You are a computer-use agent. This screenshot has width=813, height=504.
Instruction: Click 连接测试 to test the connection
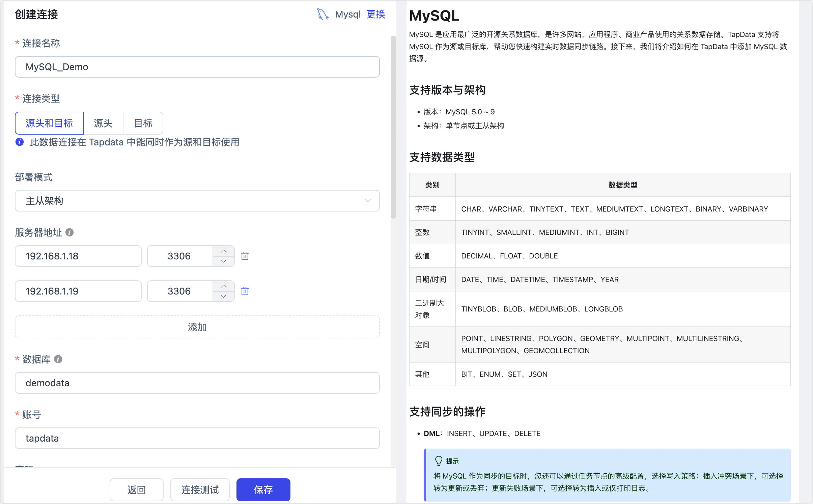(199, 489)
